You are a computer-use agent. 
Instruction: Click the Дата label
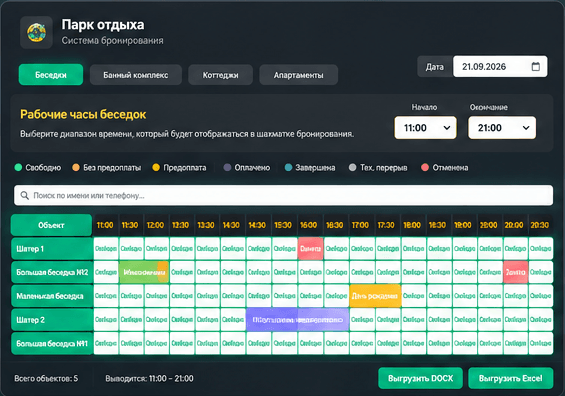pos(435,67)
